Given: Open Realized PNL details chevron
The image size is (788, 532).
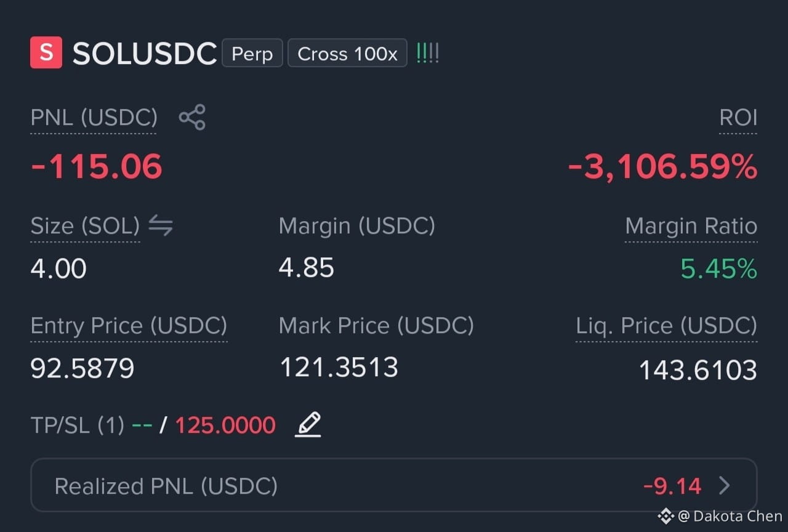Looking at the screenshot, I should (x=725, y=486).
